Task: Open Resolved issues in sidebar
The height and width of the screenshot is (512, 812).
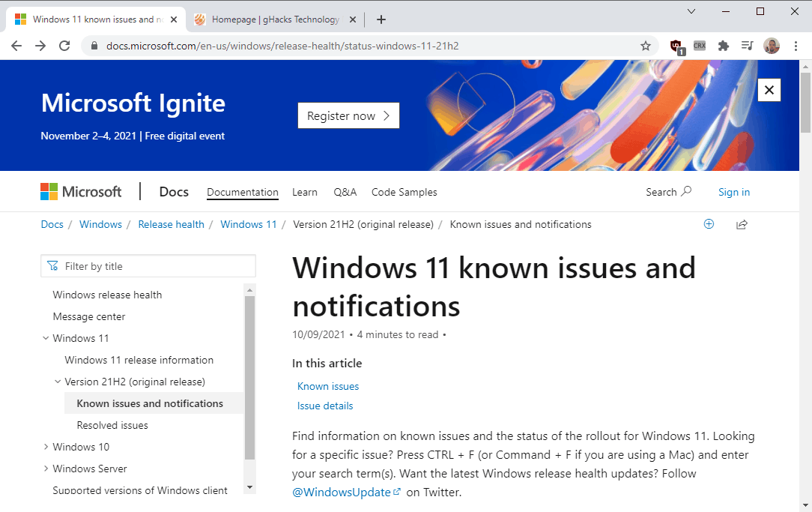Action: [112, 426]
